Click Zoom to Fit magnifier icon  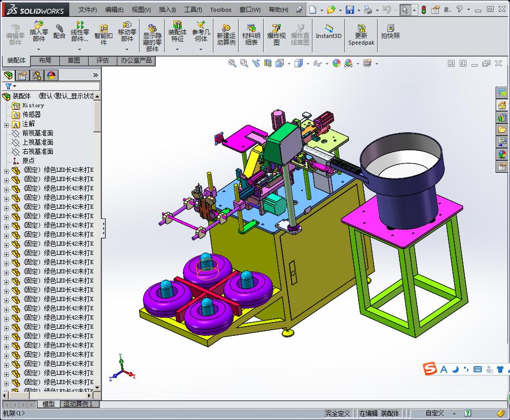tap(232, 63)
